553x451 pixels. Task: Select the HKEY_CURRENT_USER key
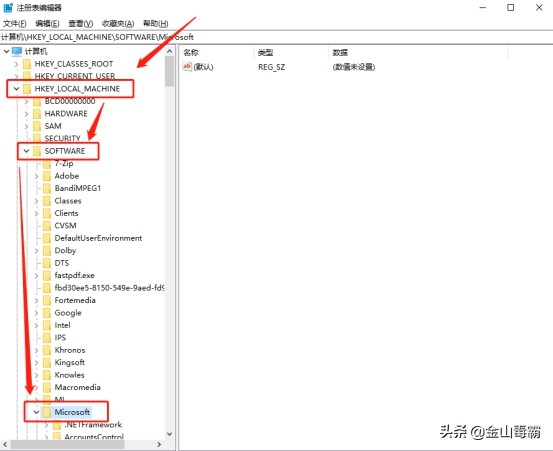[x=75, y=76]
